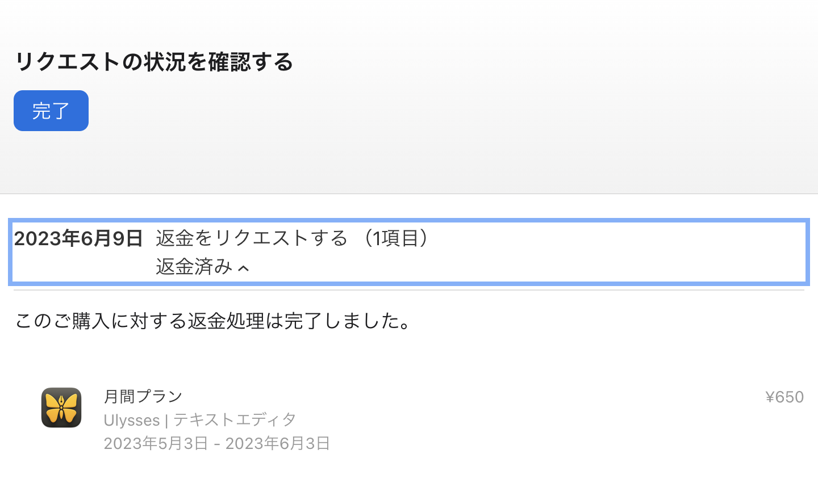The height and width of the screenshot is (504, 818).
Task: Click the ¥650 price amount
Action: point(784,397)
